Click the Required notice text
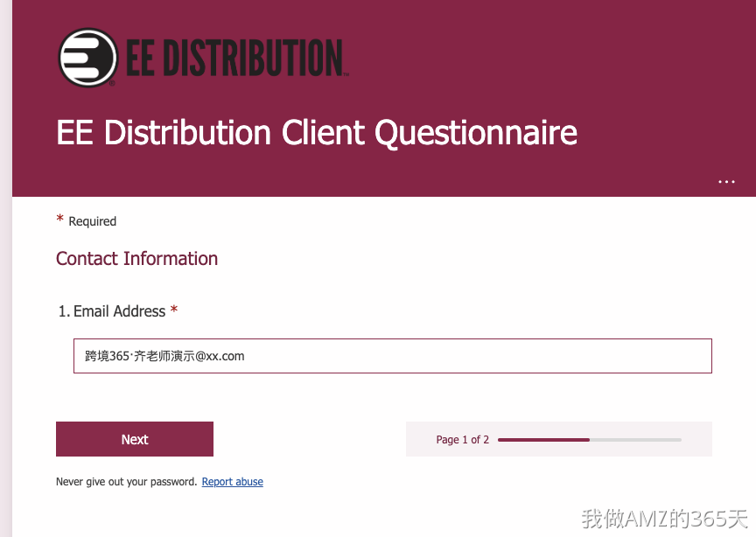 [92, 221]
